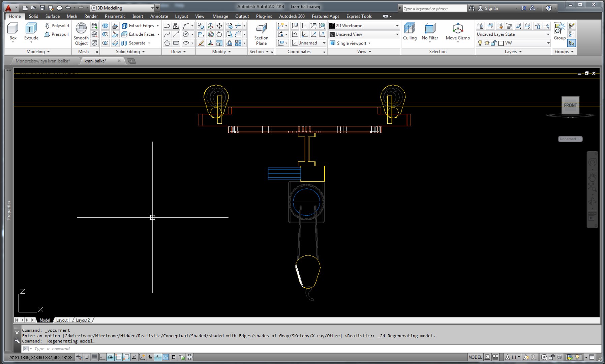Image resolution: width=605 pixels, height=364 pixels.
Task: Select the Box solid tool
Action: pos(13,32)
